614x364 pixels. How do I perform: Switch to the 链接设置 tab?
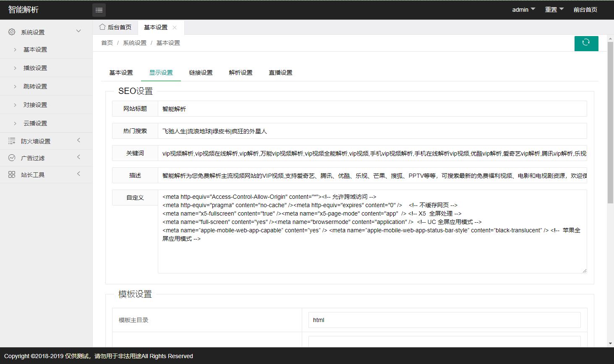[201, 73]
